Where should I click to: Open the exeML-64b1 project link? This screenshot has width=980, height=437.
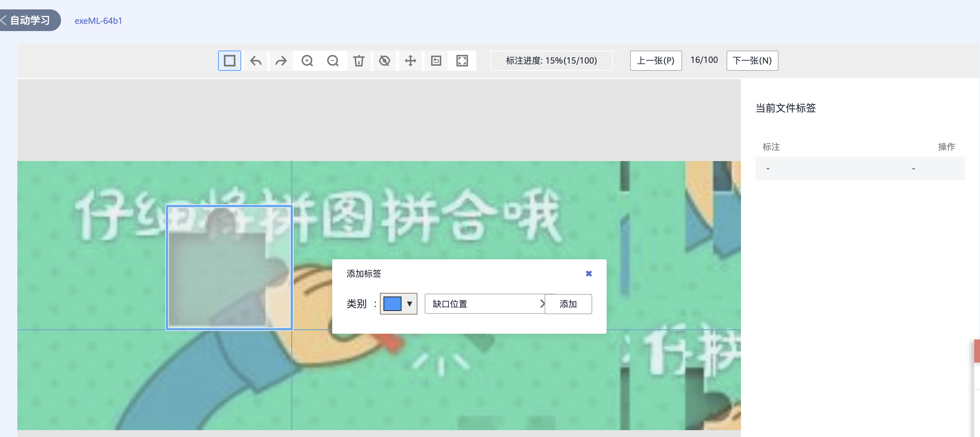[98, 21]
